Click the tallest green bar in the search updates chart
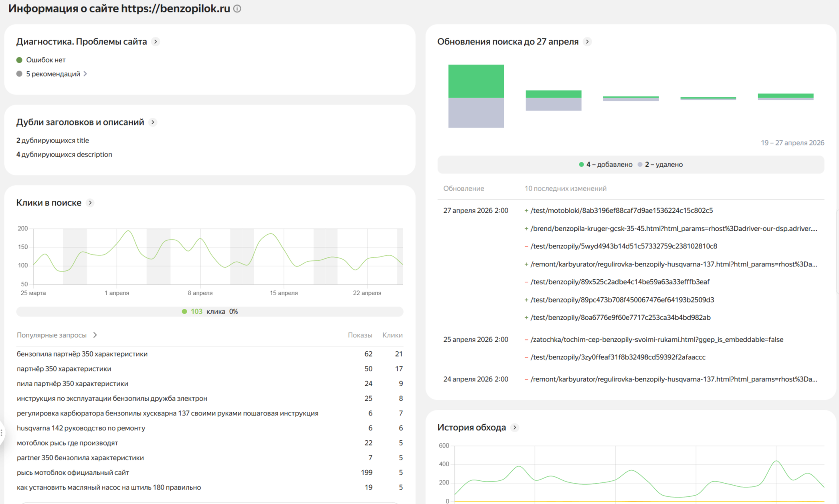Viewport: 839px width, 504px height. [476, 81]
